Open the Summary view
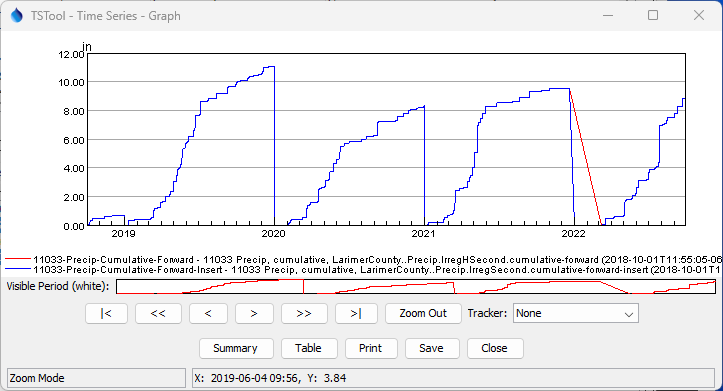The image size is (723, 391). pos(236,348)
